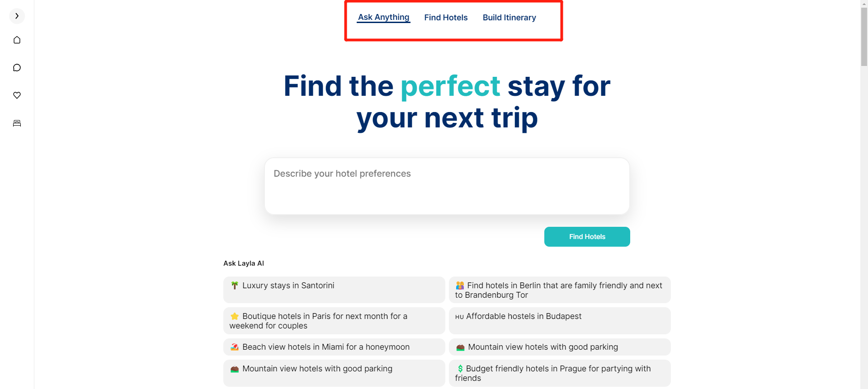Click the vertical page scrollbar
Viewport: 868px width, 389px height.
tap(864, 194)
